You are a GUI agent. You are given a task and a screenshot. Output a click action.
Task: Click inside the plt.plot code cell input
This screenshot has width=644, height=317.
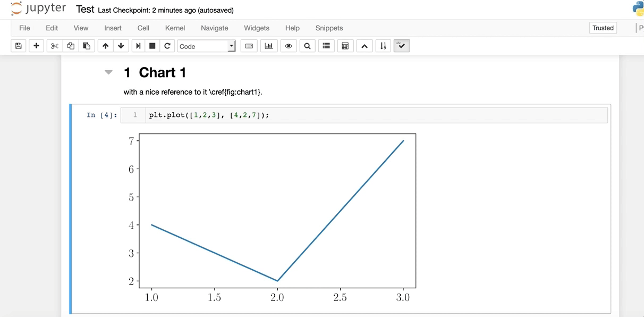click(372, 115)
